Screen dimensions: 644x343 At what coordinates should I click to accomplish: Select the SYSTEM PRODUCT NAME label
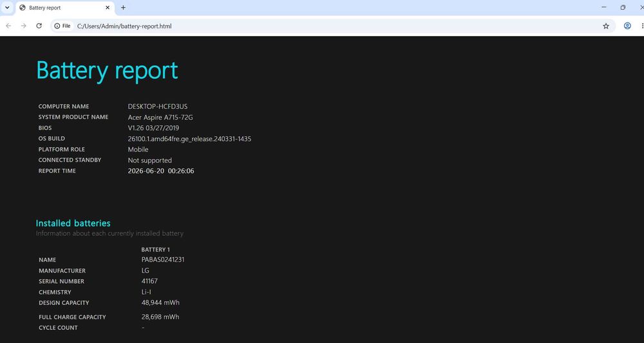[73, 117]
